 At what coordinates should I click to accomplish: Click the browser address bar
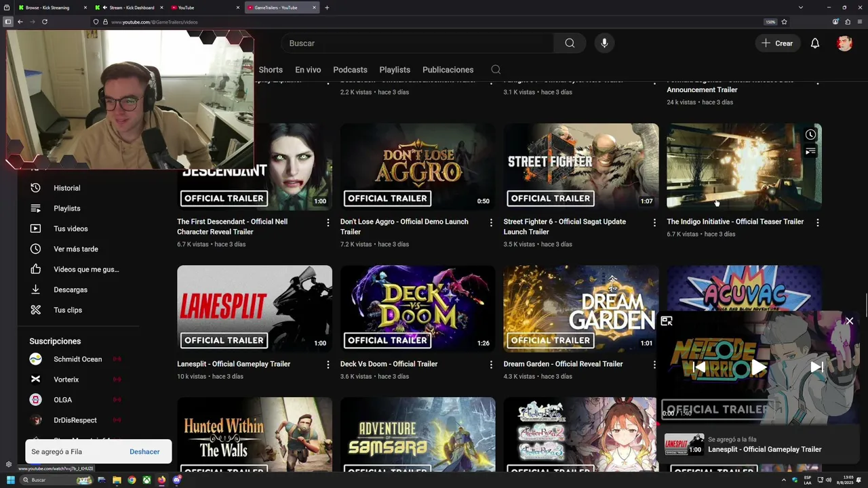pyautogui.click(x=434, y=22)
